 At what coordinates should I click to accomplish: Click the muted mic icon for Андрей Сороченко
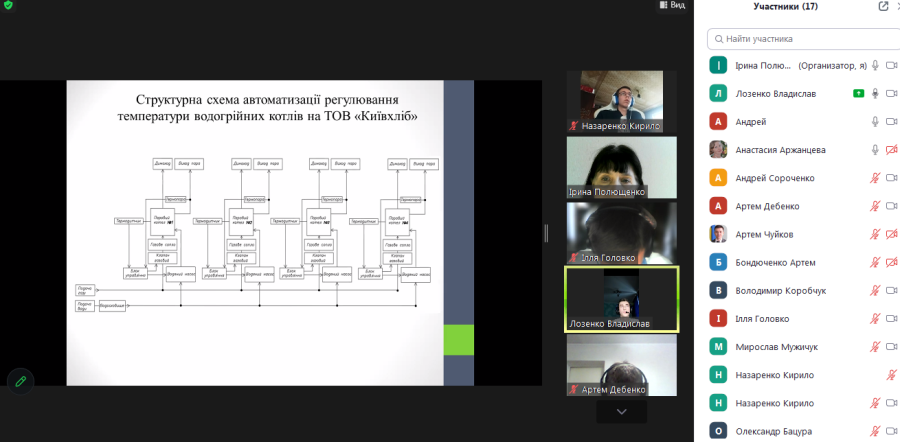coord(875,178)
